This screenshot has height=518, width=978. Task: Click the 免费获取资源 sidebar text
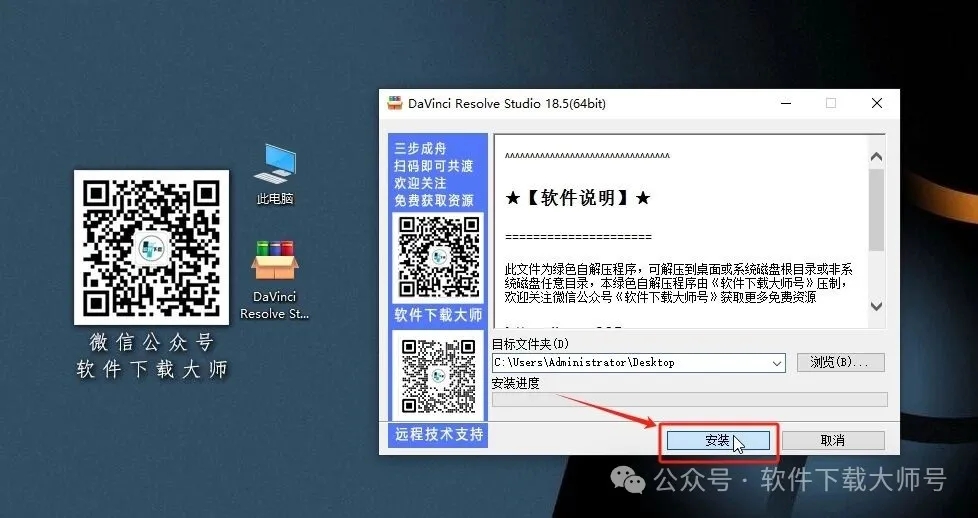(434, 200)
